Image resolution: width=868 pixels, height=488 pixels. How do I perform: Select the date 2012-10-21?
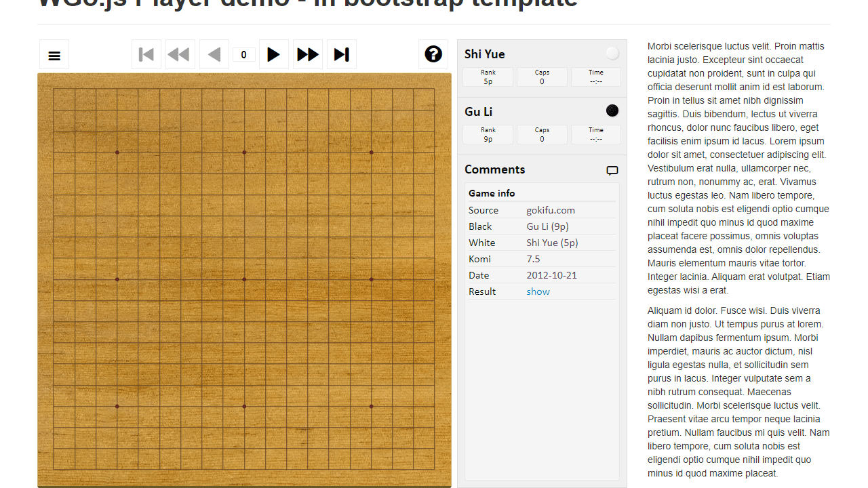click(552, 275)
